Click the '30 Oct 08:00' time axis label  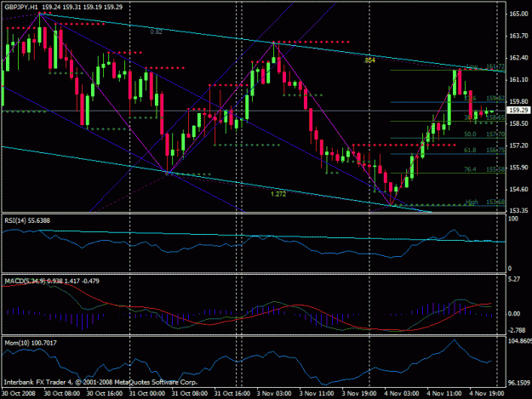point(62,394)
